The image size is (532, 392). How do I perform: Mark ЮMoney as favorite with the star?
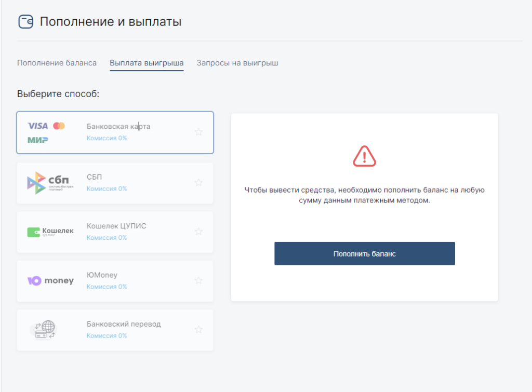(198, 280)
